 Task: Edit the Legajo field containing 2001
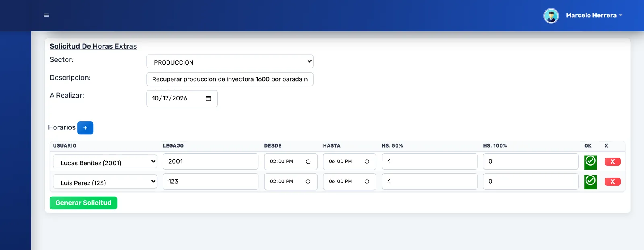coord(211,162)
